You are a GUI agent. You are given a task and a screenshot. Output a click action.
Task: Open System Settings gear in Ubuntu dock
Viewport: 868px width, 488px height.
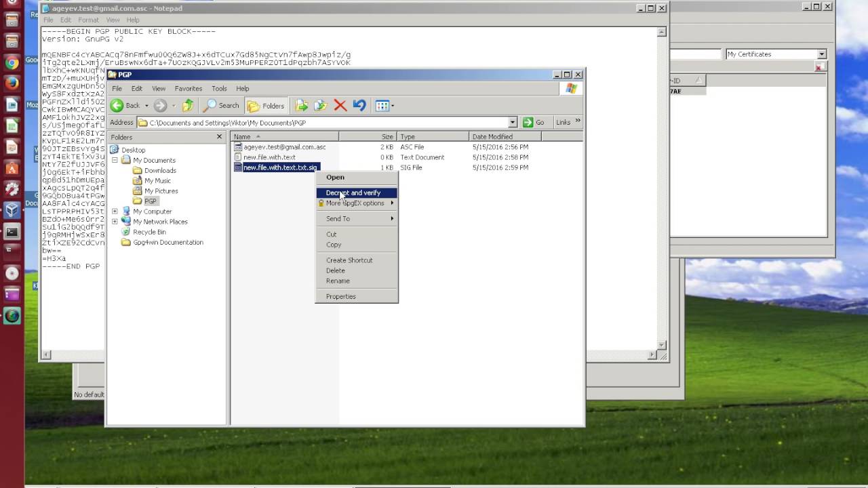(12, 189)
